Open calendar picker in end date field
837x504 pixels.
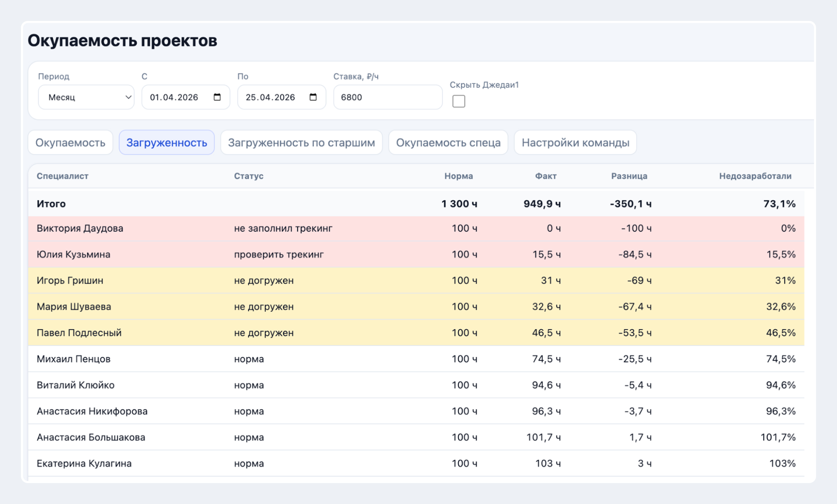click(x=313, y=97)
